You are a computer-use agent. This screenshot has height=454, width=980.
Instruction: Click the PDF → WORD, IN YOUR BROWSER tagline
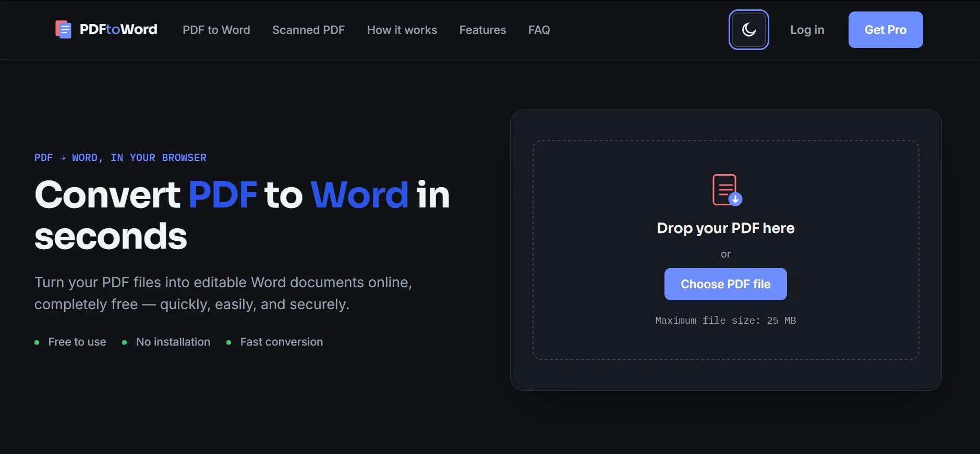click(120, 157)
